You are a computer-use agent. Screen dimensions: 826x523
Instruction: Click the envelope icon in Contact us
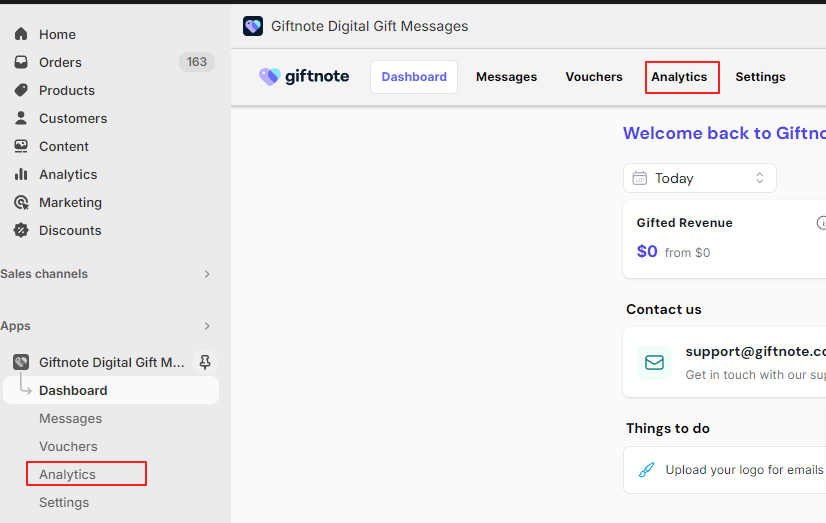[x=654, y=362]
